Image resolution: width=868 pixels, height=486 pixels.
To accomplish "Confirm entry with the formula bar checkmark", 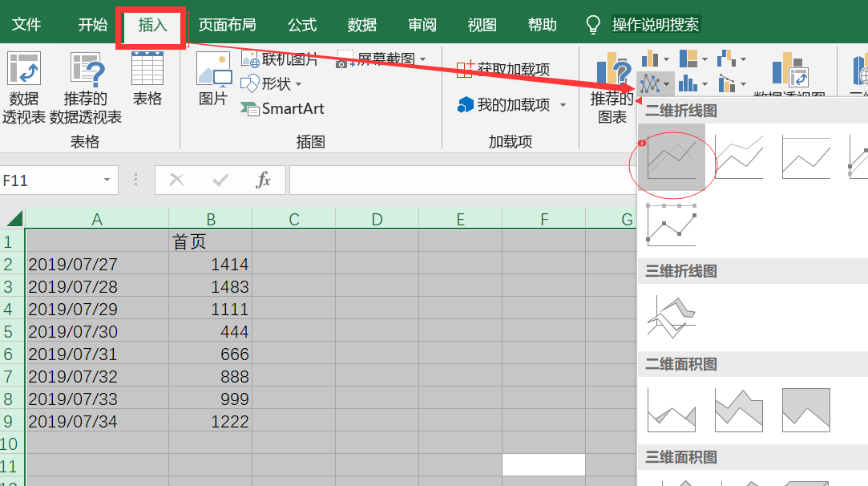I will (220, 180).
